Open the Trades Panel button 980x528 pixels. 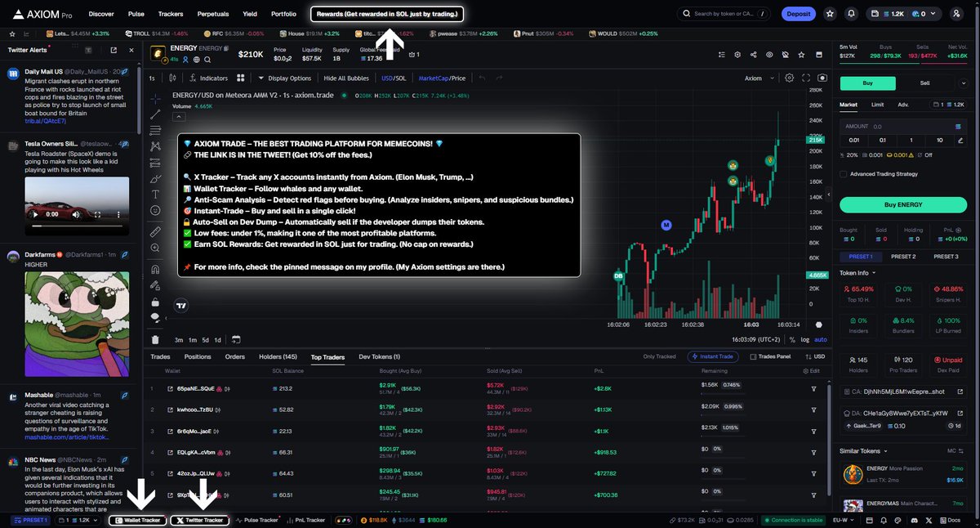[770, 356]
